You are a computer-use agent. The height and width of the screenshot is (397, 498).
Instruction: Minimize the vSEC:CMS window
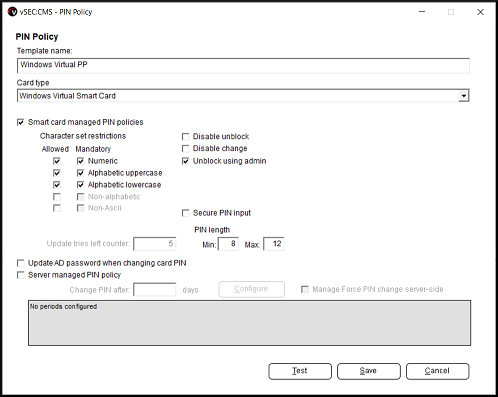(422, 12)
